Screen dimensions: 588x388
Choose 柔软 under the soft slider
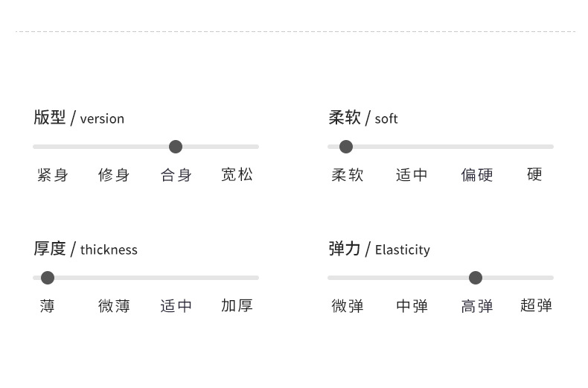coord(348,175)
